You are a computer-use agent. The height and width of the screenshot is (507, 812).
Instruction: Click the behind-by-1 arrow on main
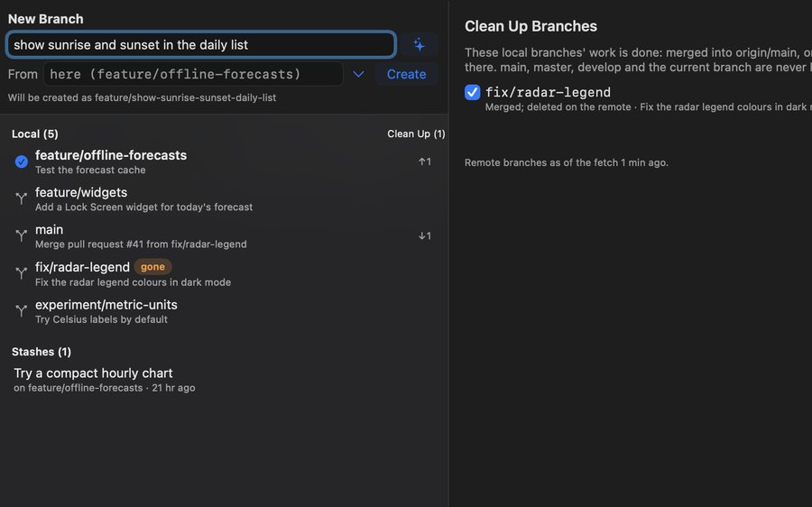[x=425, y=235]
